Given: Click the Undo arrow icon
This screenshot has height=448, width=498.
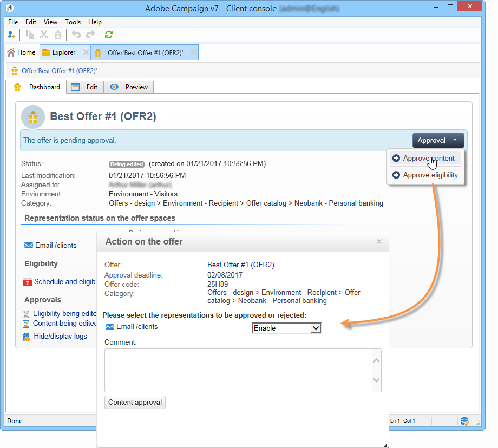Looking at the screenshot, I should (x=76, y=35).
